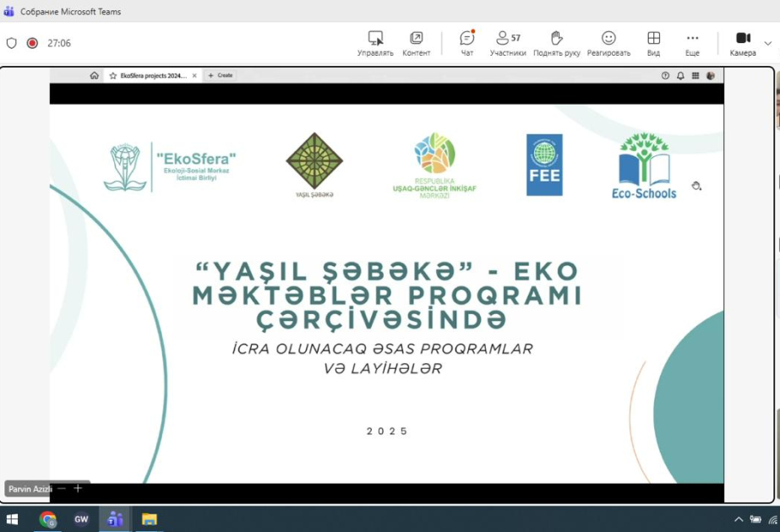Open the notifications bell icon
This screenshot has width=780, height=532.
680,75
